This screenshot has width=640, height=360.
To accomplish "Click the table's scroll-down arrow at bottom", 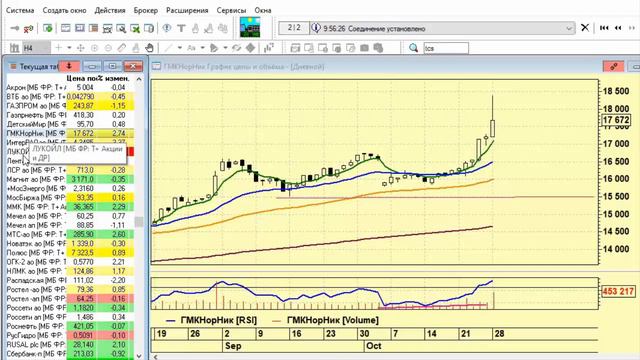I will tap(139, 356).
